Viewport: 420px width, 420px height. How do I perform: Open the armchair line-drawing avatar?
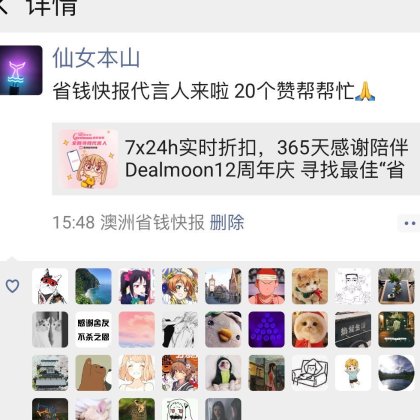coord(310,373)
